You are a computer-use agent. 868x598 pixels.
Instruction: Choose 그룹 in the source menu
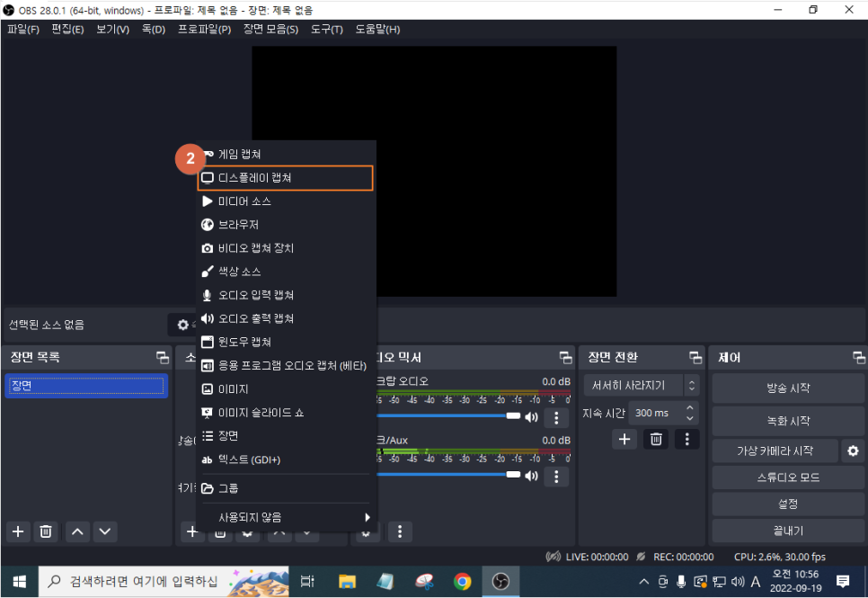(286, 488)
